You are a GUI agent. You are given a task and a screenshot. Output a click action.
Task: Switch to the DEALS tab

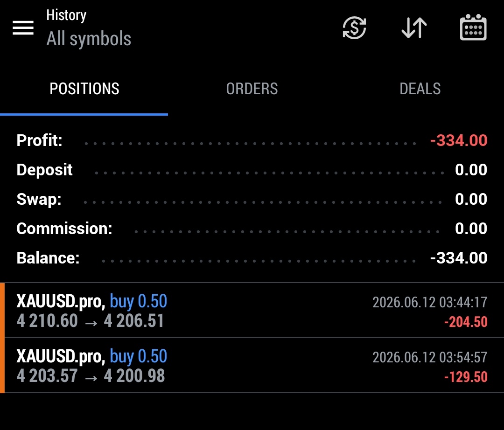[x=420, y=89]
